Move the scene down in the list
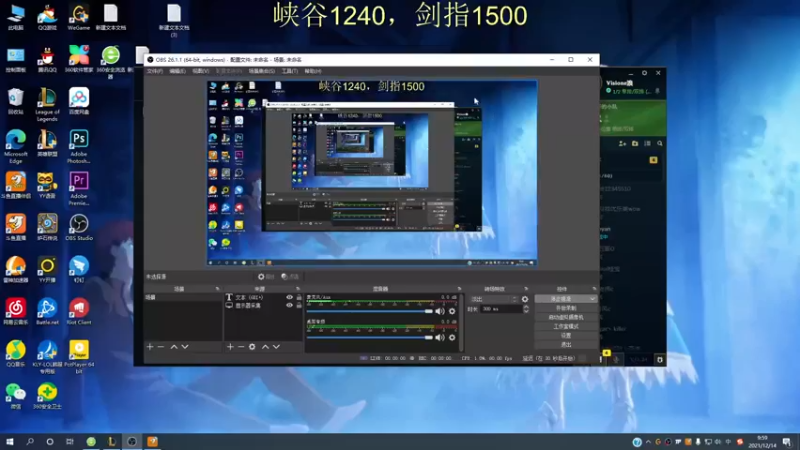Screen dimensions: 800x450 click(185, 347)
